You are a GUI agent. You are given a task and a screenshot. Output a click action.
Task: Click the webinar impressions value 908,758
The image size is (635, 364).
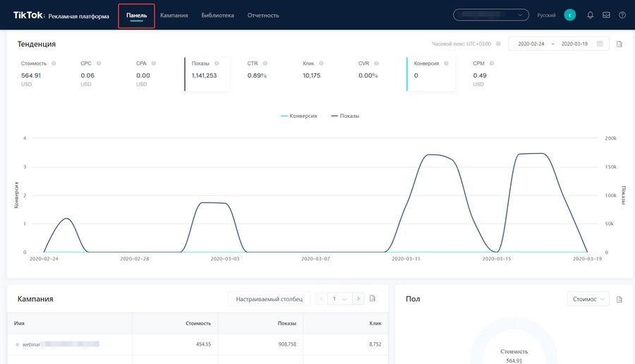286,344
